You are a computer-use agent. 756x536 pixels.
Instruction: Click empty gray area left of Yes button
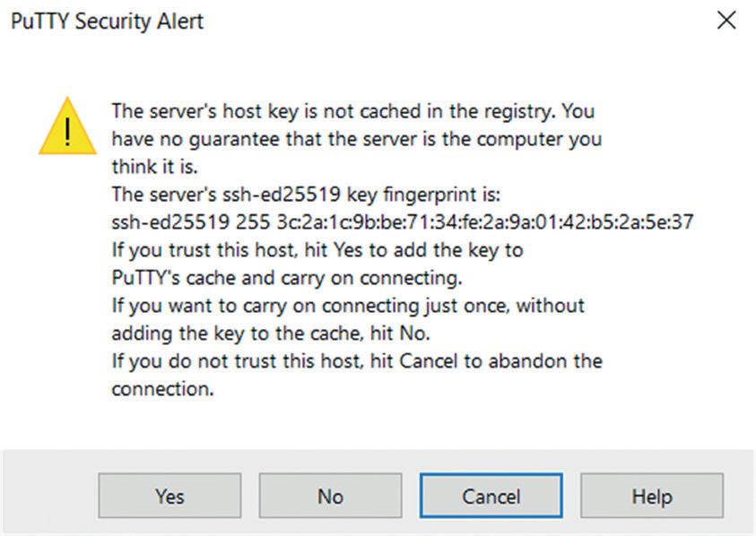[x=49, y=496]
